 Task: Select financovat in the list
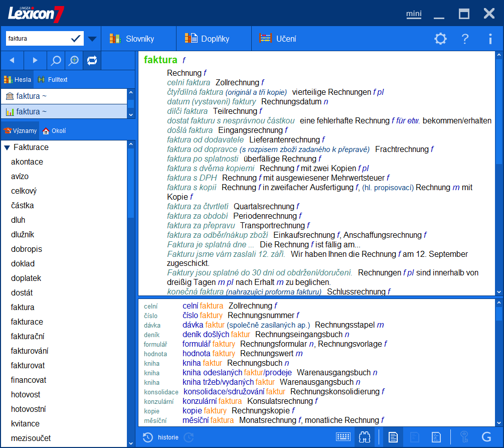[29, 380]
